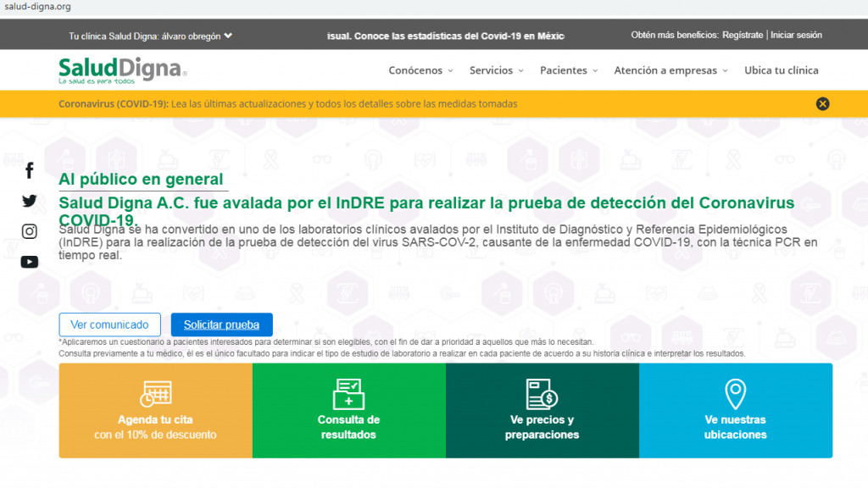Viewport: 868px width, 488px height.
Task: Click the Solicitar prueba button
Action: [x=221, y=324]
